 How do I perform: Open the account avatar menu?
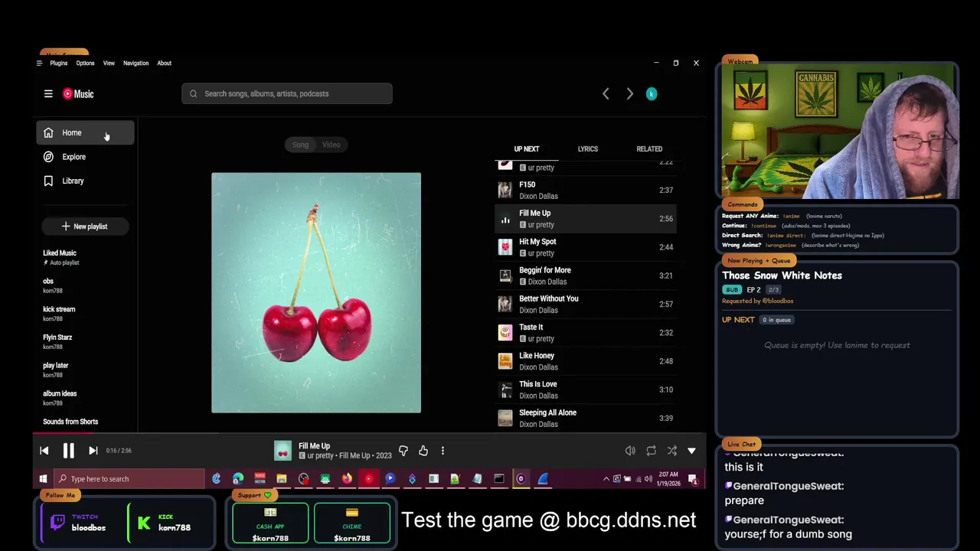[652, 94]
